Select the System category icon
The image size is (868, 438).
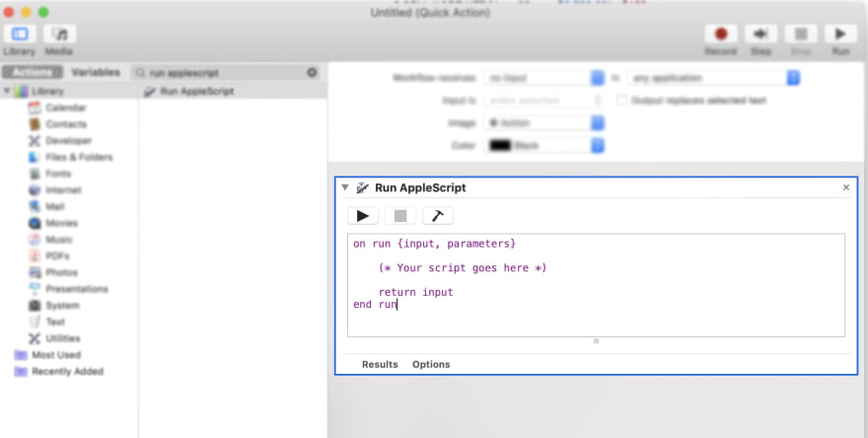(x=35, y=305)
